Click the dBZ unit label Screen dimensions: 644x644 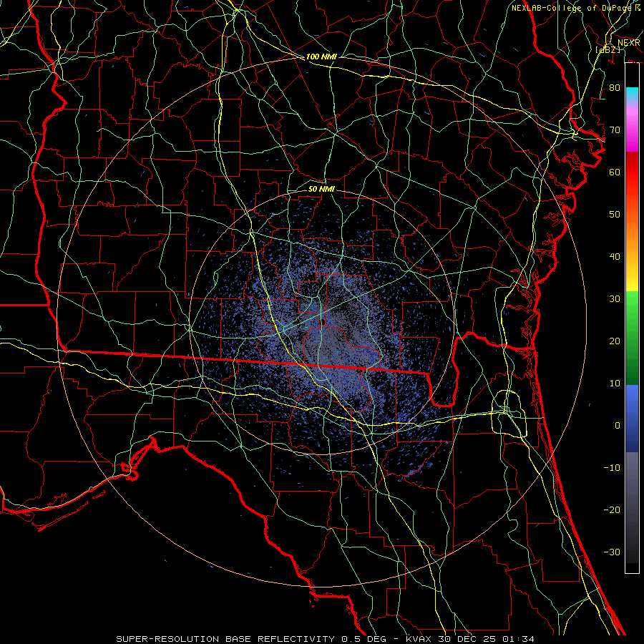click(x=608, y=50)
